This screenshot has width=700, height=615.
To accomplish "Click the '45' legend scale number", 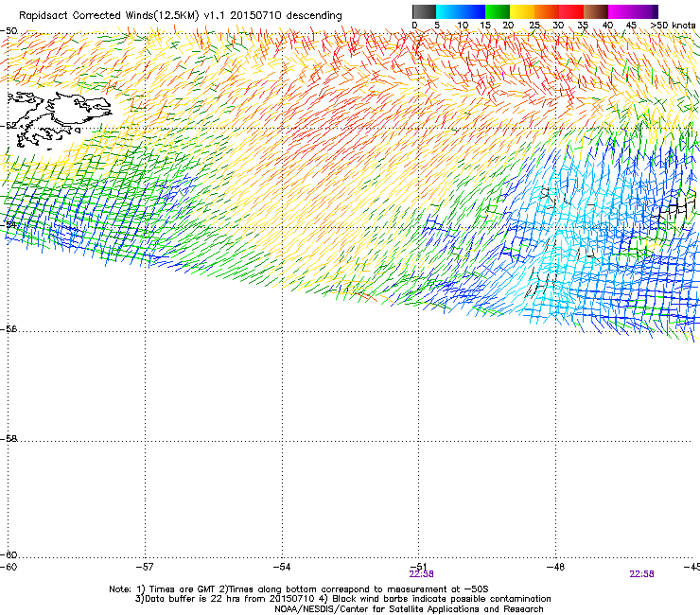I will (631, 26).
